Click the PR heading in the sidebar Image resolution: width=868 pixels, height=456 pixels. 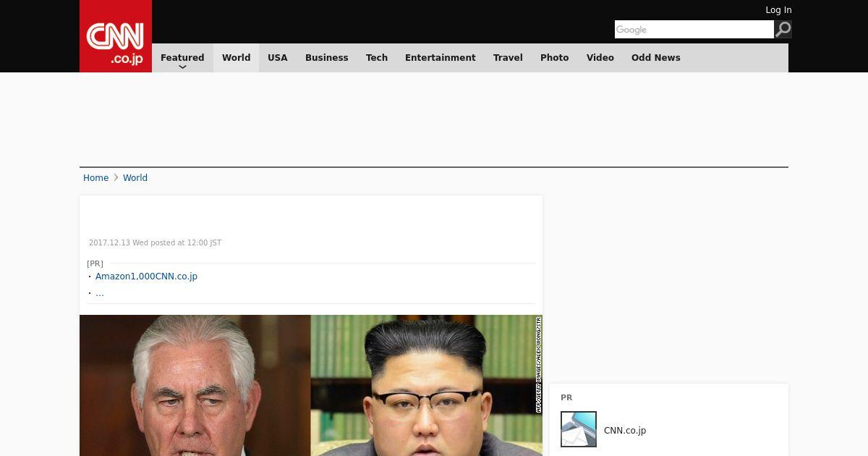(x=566, y=398)
